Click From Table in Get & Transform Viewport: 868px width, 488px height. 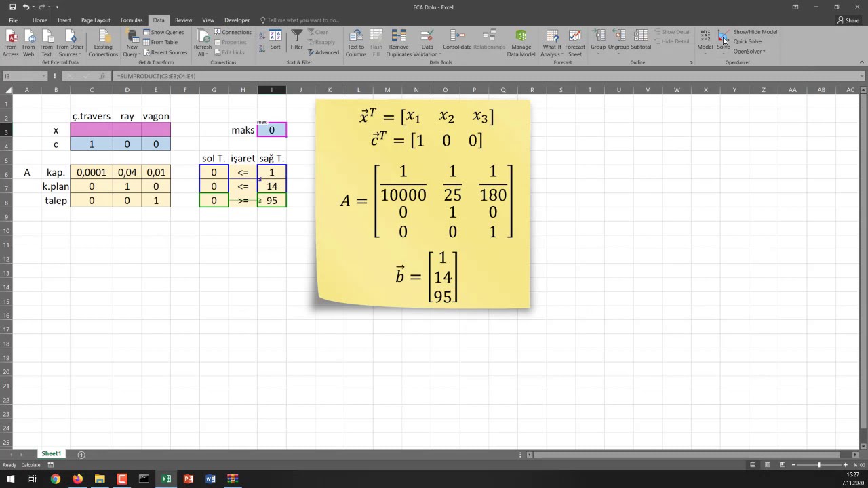[x=161, y=42]
